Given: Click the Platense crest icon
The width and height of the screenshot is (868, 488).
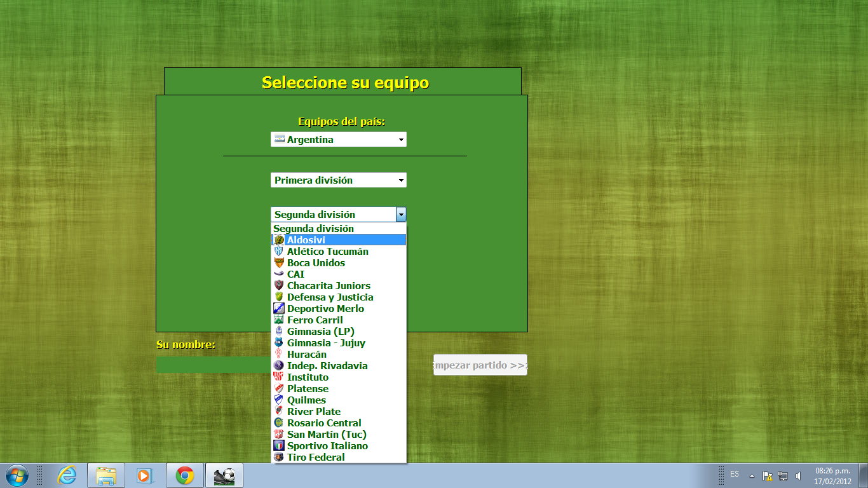Looking at the screenshot, I should tap(278, 389).
